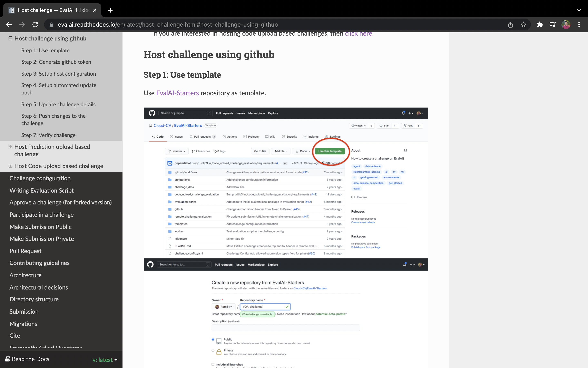
Task: Go back to the previous page
Action: coord(9,25)
